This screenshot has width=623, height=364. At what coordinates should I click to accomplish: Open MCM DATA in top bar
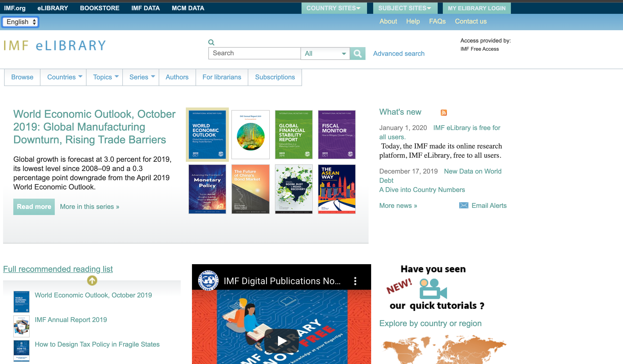click(188, 8)
